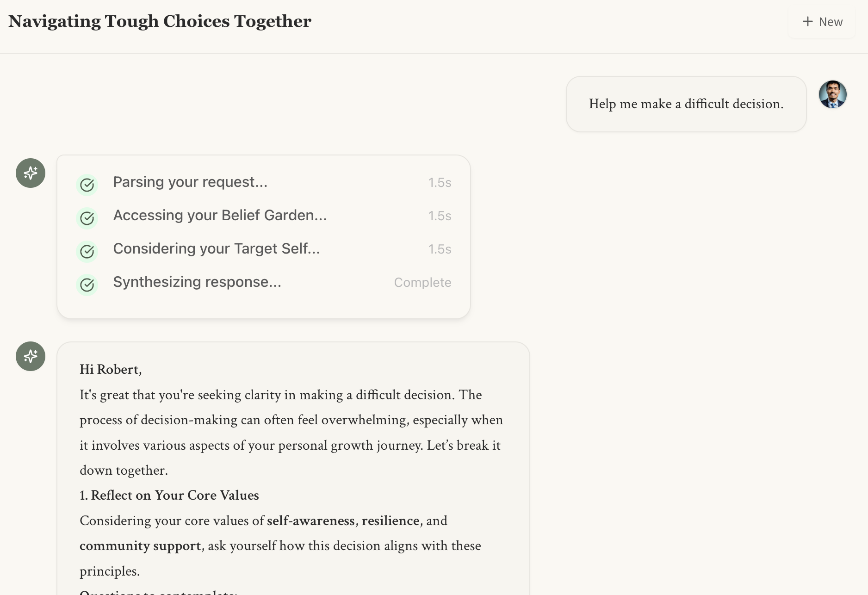Click the sparkle icon beside the progress steps card

coord(31,173)
